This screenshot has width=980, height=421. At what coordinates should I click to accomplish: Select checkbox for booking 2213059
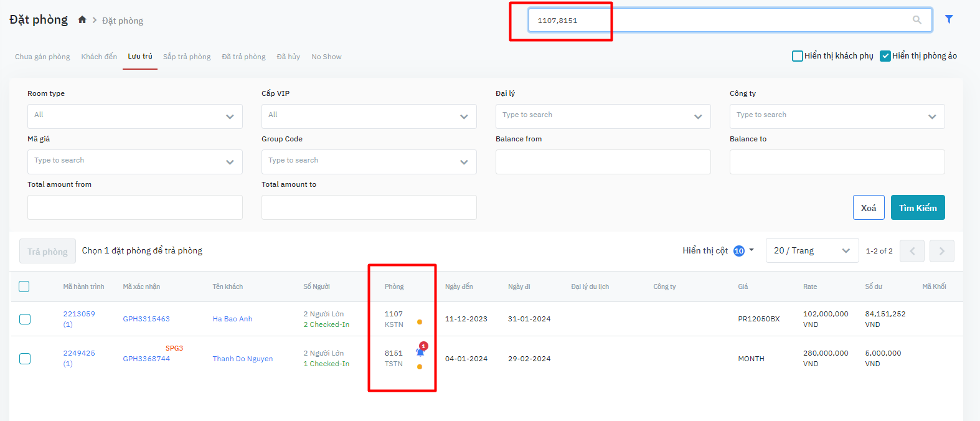click(x=25, y=319)
